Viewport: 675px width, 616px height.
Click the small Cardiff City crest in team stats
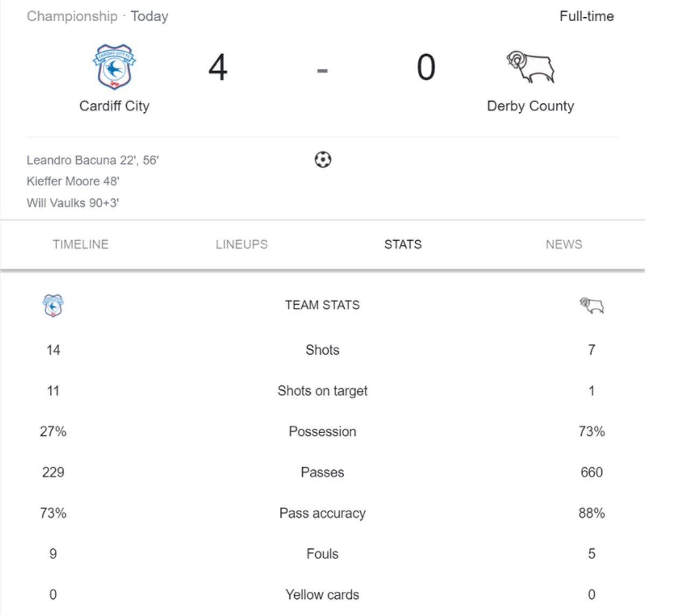coord(53,306)
